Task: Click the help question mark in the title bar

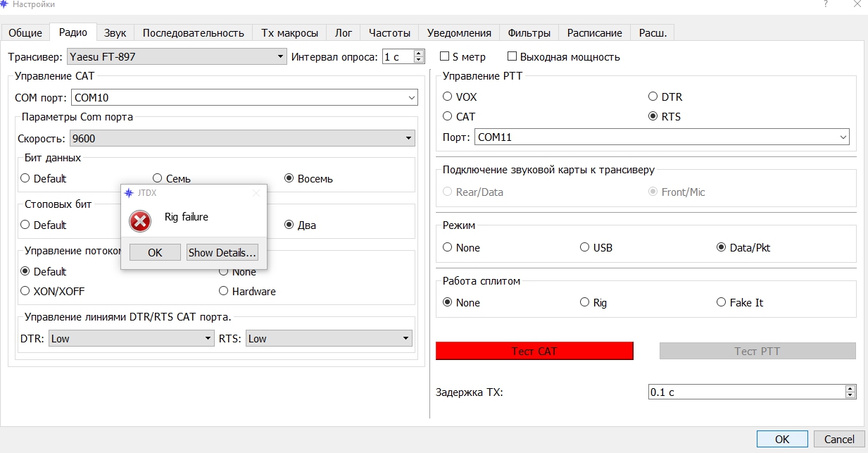Action: [x=824, y=5]
